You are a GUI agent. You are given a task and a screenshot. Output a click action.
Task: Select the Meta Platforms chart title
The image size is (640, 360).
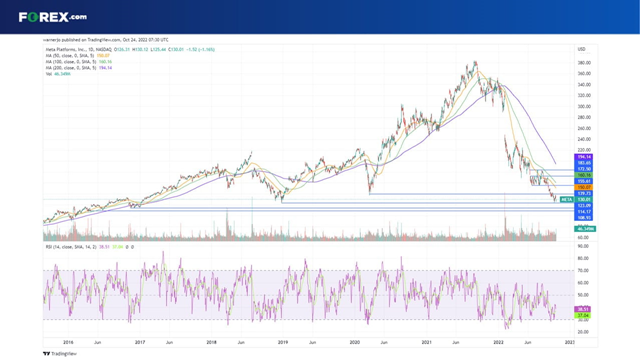coord(78,49)
